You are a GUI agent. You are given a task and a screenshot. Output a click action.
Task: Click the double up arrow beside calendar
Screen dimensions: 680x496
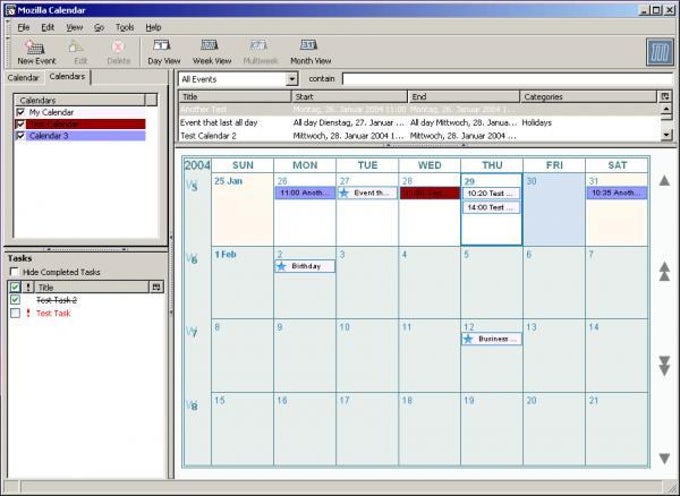point(664,272)
